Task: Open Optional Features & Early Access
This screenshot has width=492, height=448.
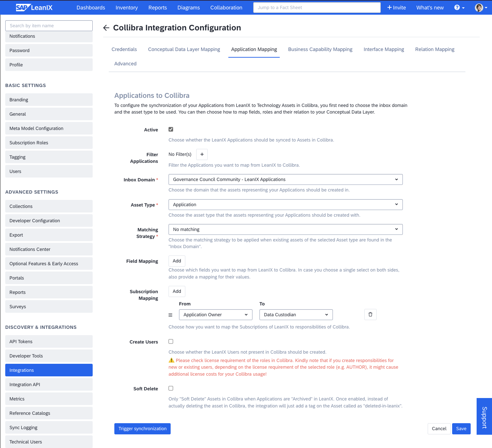Action: click(49, 263)
